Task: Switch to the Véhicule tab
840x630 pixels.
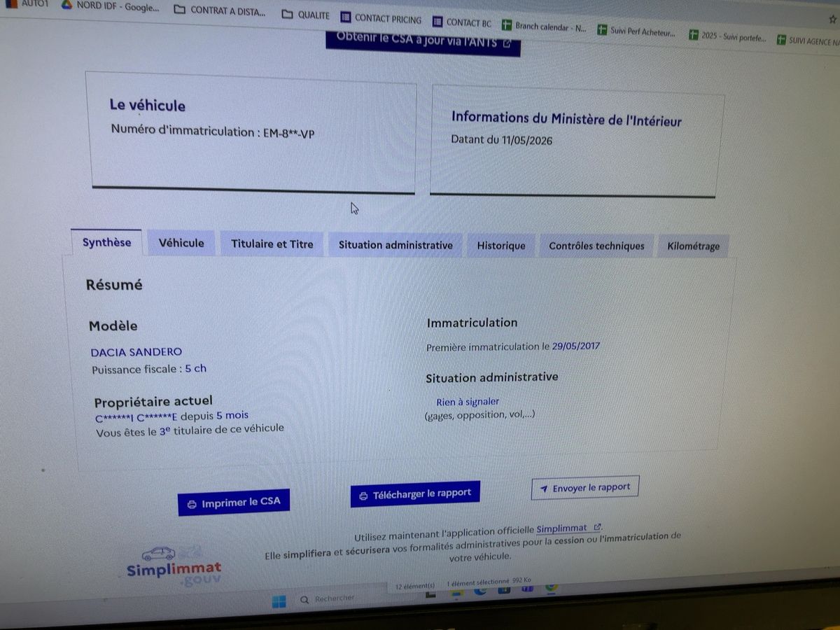Action: [181, 244]
